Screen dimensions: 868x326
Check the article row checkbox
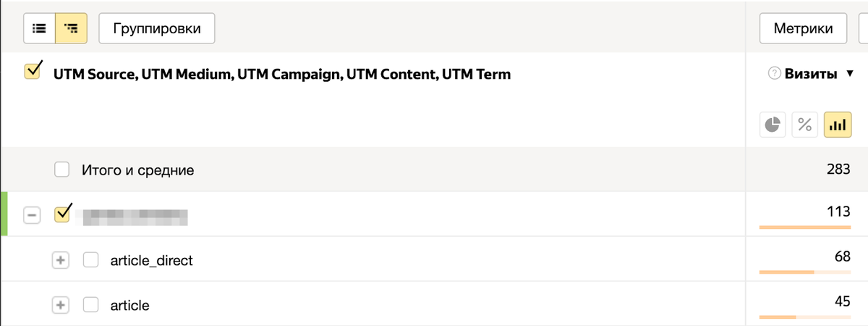pos(91,305)
